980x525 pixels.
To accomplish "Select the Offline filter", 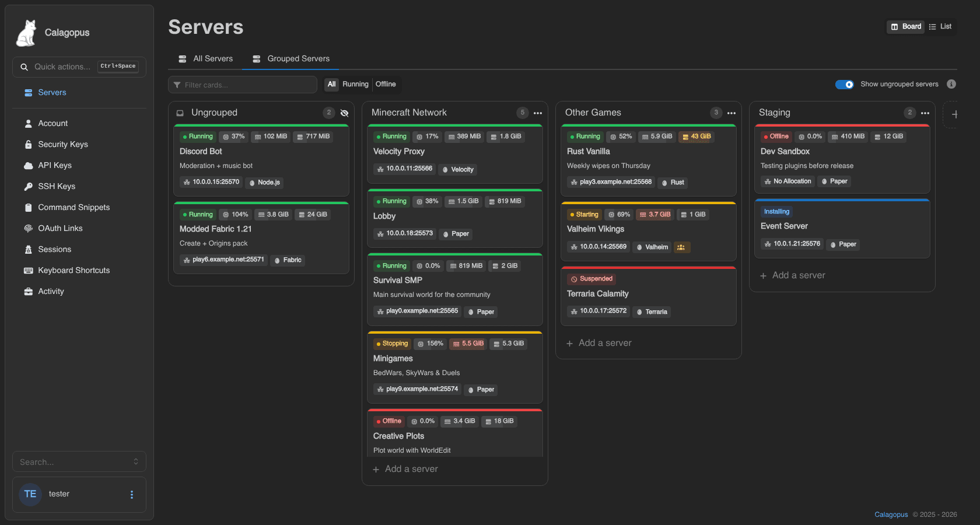I will pyautogui.click(x=386, y=85).
